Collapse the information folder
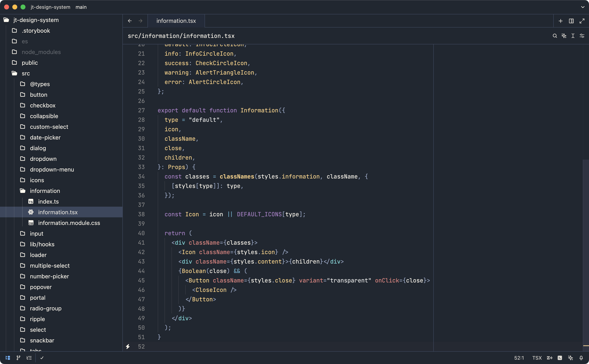589x364 pixels. point(61,191)
